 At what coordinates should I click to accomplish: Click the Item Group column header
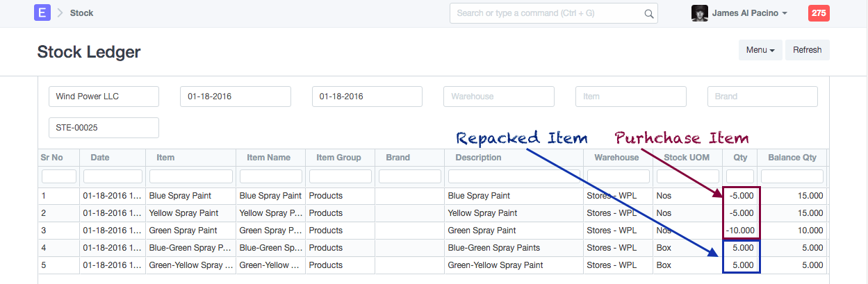338,158
